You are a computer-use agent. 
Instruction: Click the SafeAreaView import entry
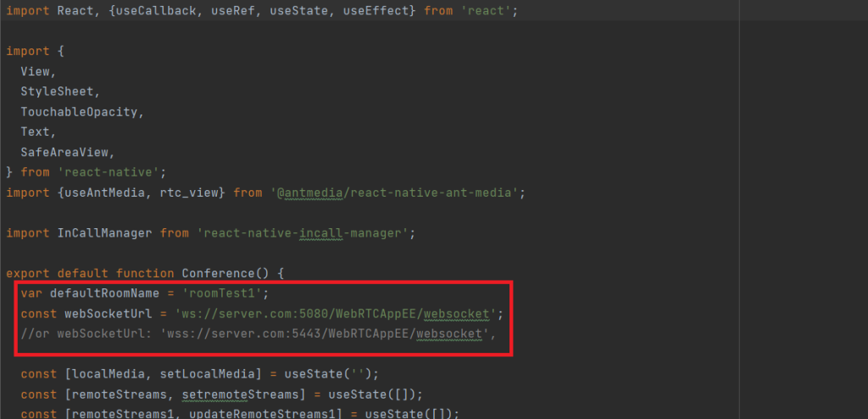(64, 152)
